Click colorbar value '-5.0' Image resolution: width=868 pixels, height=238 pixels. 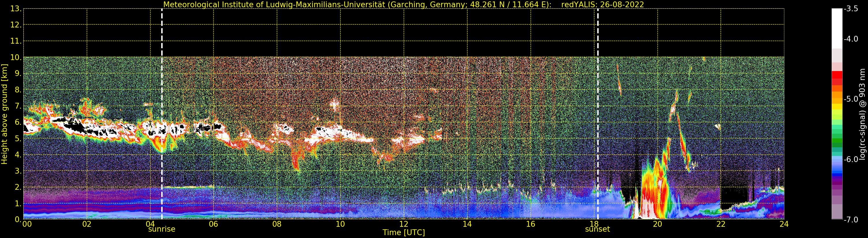pos(851,99)
